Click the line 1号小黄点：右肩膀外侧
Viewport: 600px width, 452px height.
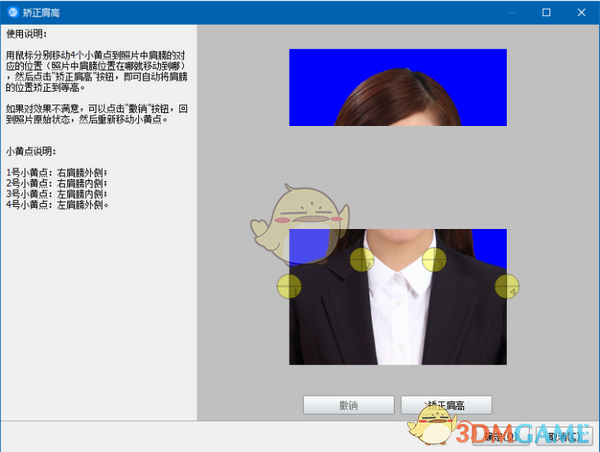57,173
